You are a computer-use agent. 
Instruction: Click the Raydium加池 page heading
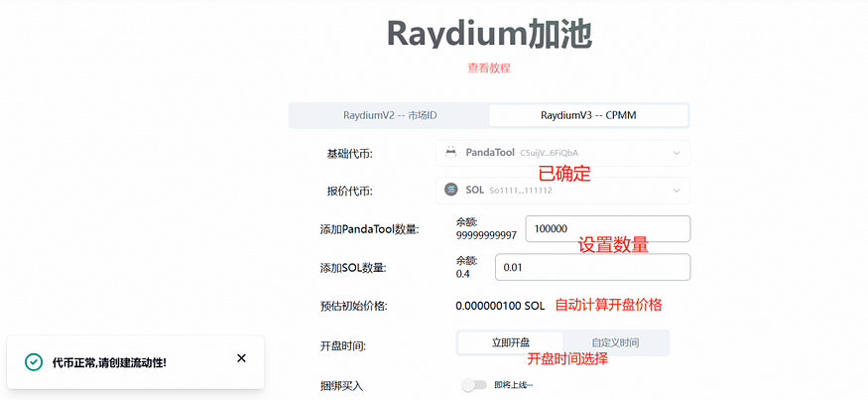point(489,35)
